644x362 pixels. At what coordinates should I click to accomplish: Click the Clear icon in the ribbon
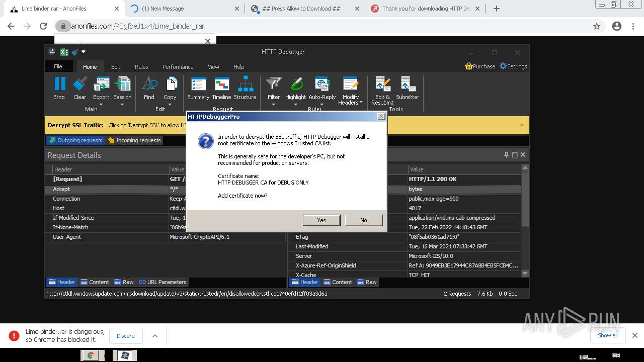[80, 83]
